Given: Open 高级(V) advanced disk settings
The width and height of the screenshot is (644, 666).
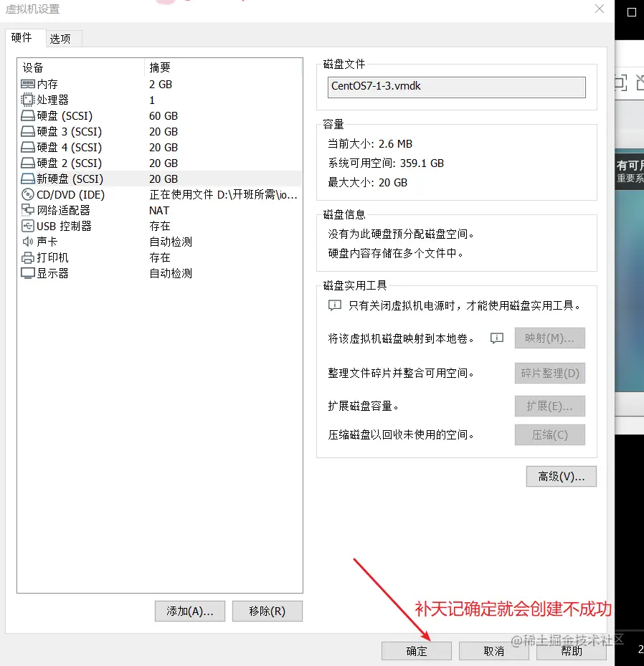Looking at the screenshot, I should pos(561,476).
